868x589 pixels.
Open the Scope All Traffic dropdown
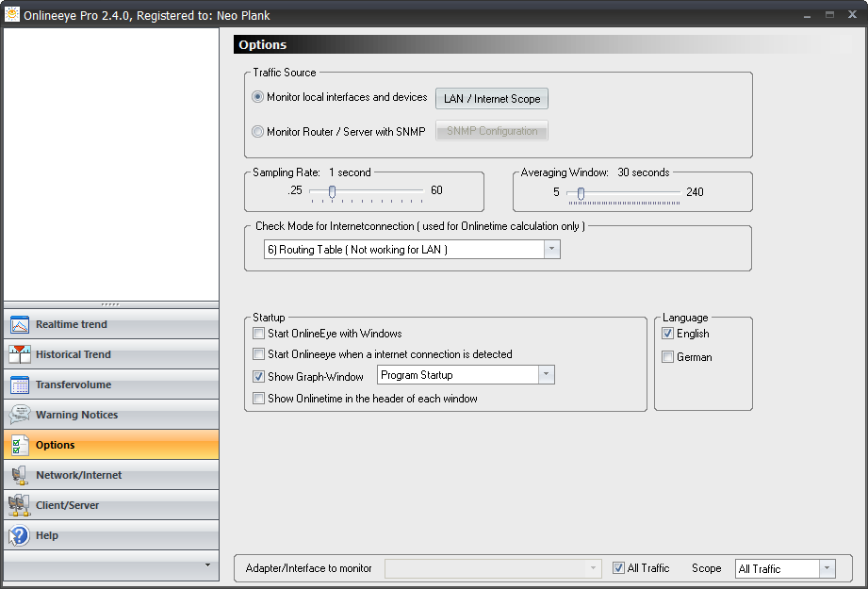point(827,568)
